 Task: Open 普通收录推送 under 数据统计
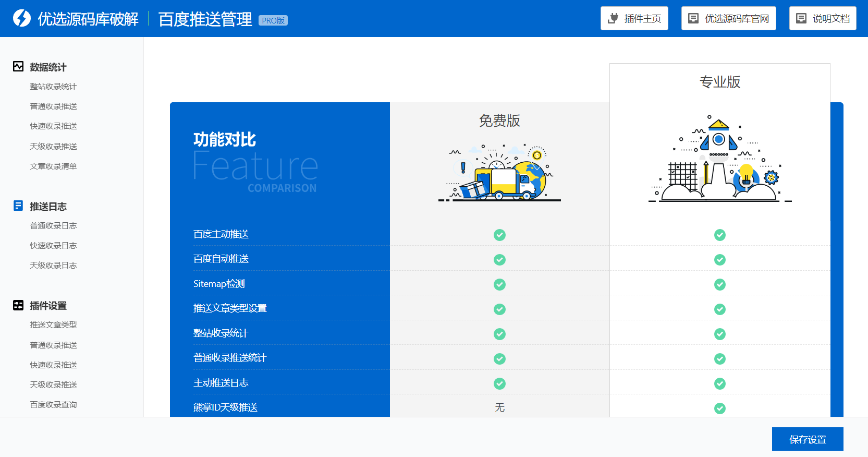(x=53, y=106)
